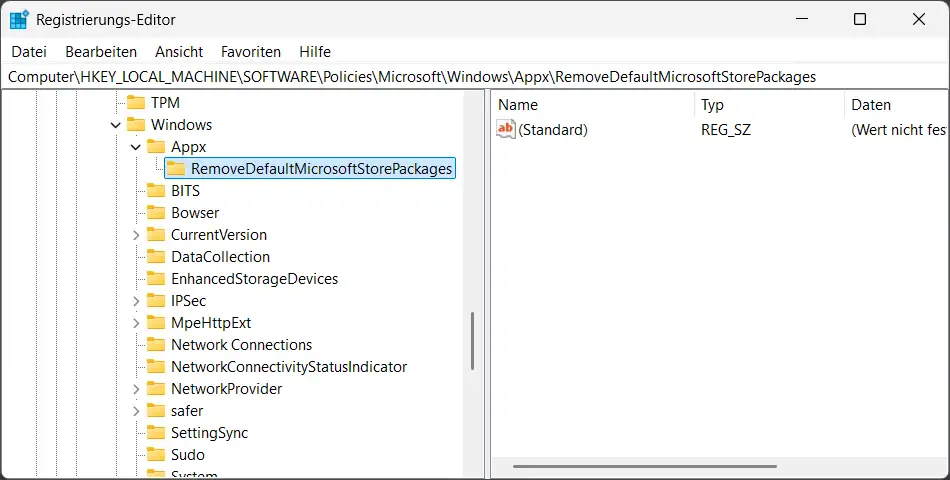Expand the CurrentVersion key
This screenshot has height=480, width=950.
pos(136,235)
